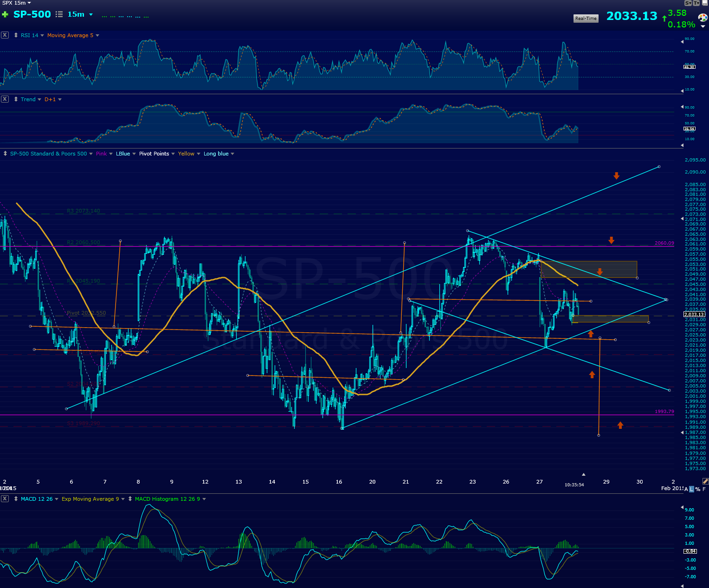Open the S dropdown button at top right
The image size is (709, 588).
[688, 3]
